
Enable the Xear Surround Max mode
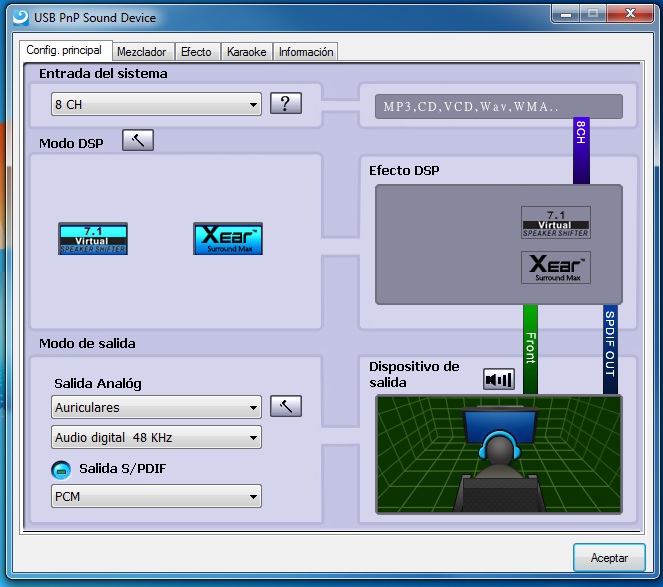coord(227,239)
